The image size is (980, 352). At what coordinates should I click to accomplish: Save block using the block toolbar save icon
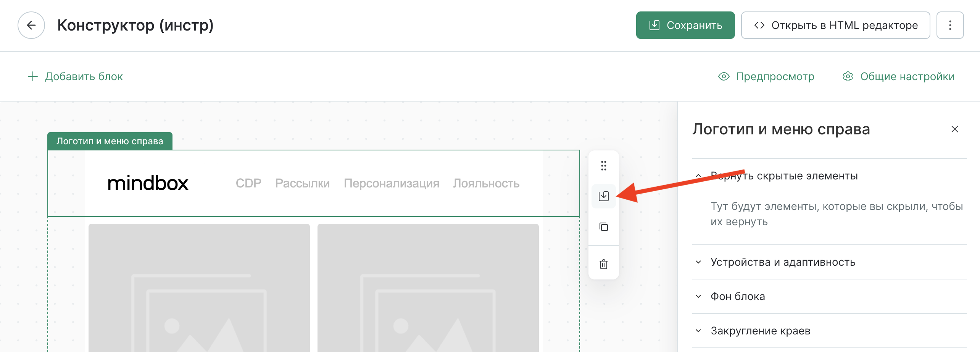tap(604, 196)
